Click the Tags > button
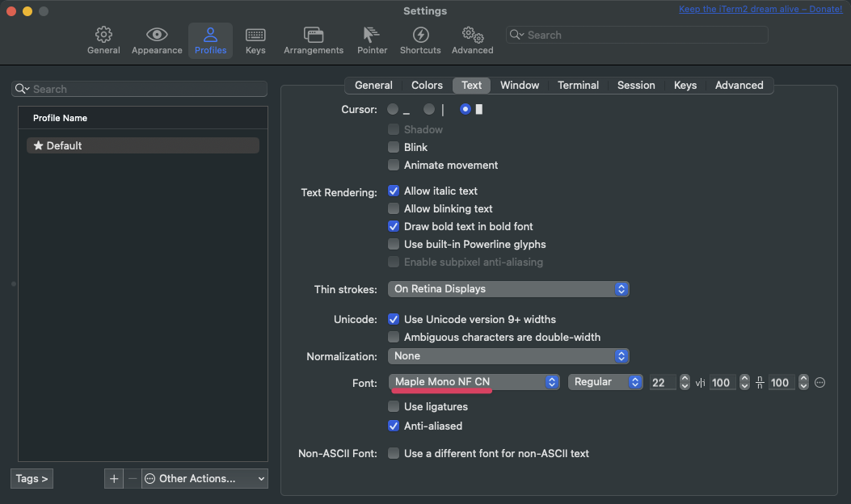 click(x=32, y=478)
